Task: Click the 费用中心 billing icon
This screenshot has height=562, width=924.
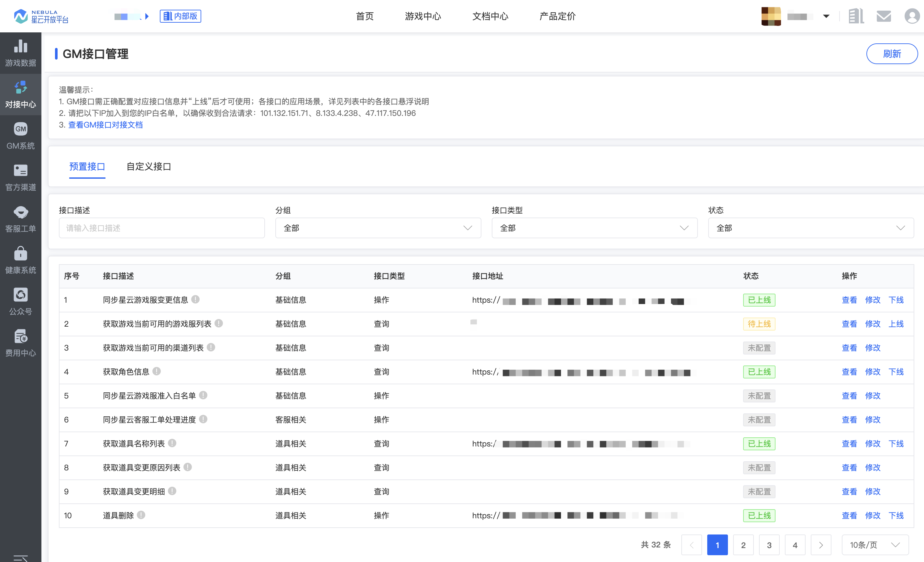Action: 20,337
